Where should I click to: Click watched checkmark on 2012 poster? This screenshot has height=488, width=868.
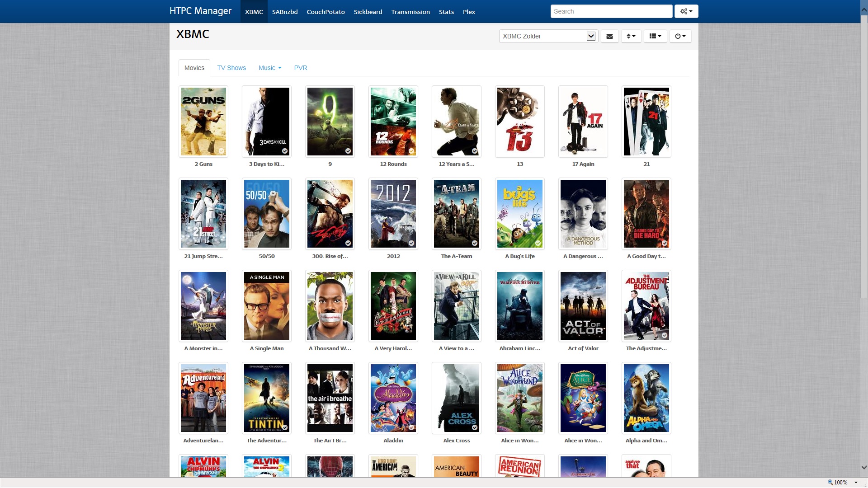[x=411, y=243]
